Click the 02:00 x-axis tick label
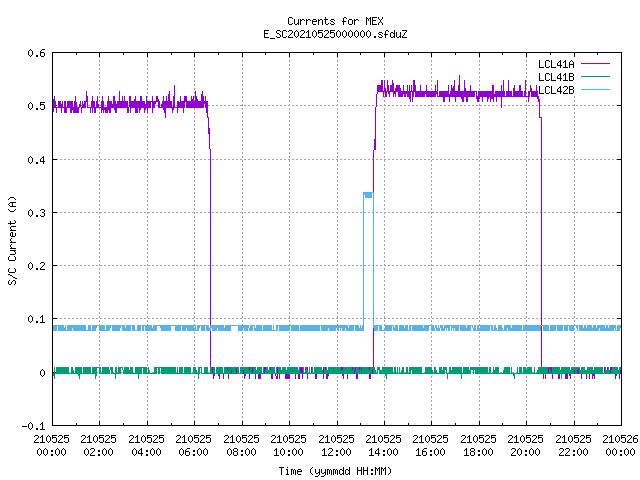The height and width of the screenshot is (480, 640). point(98,452)
